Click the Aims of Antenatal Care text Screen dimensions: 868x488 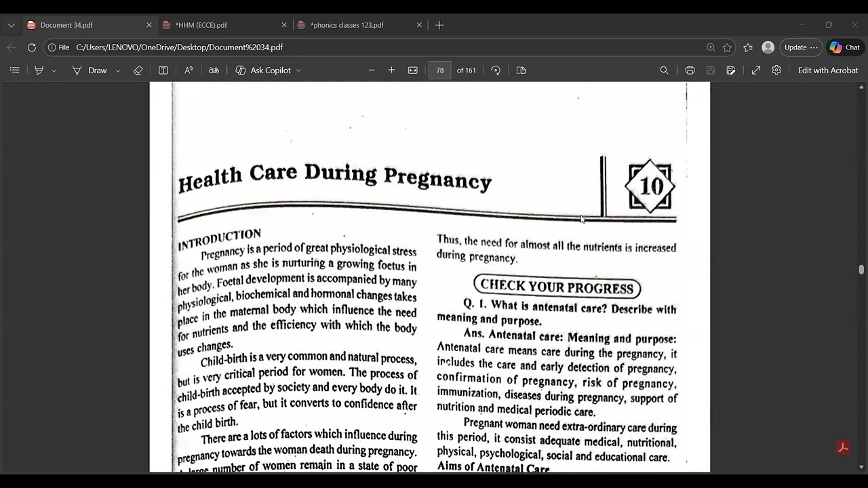pyautogui.click(x=493, y=468)
